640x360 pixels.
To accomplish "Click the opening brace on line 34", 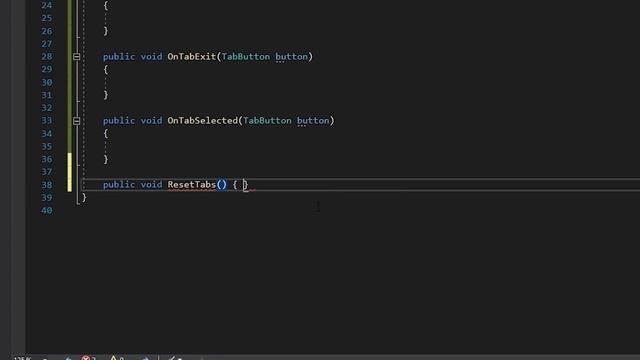I will (106, 133).
